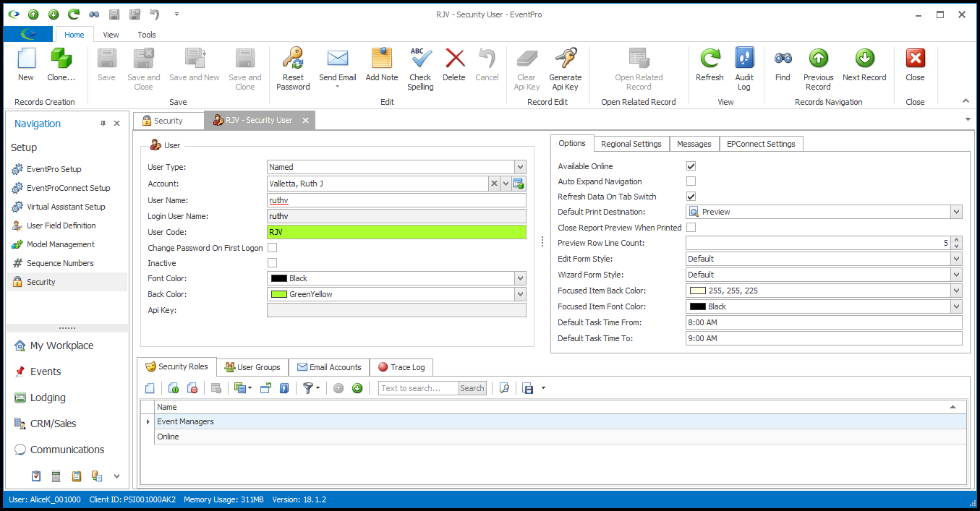Click the magnifier icon next to Search
Image resolution: width=980 pixels, height=511 pixels.
click(505, 388)
